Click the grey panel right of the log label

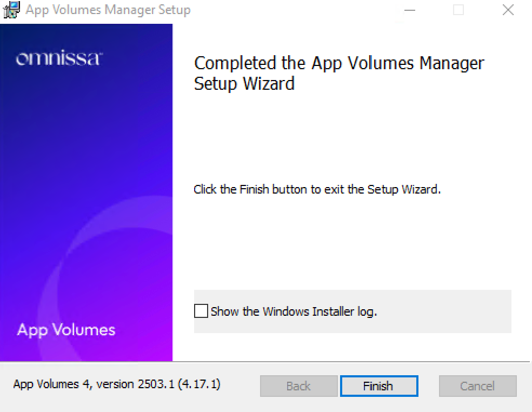click(x=444, y=311)
